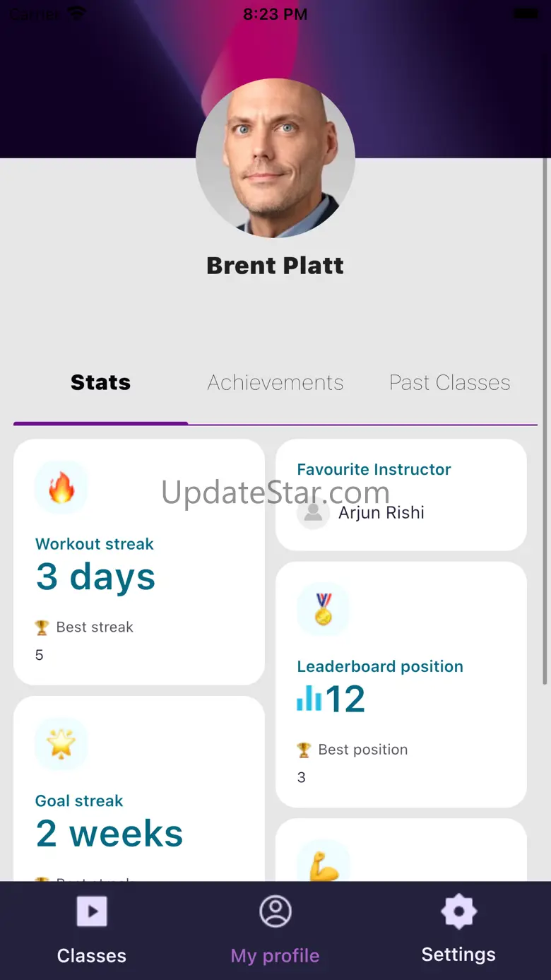This screenshot has width=551, height=980.
Task: Tap the trophy icon next to Best position
Action: (304, 750)
